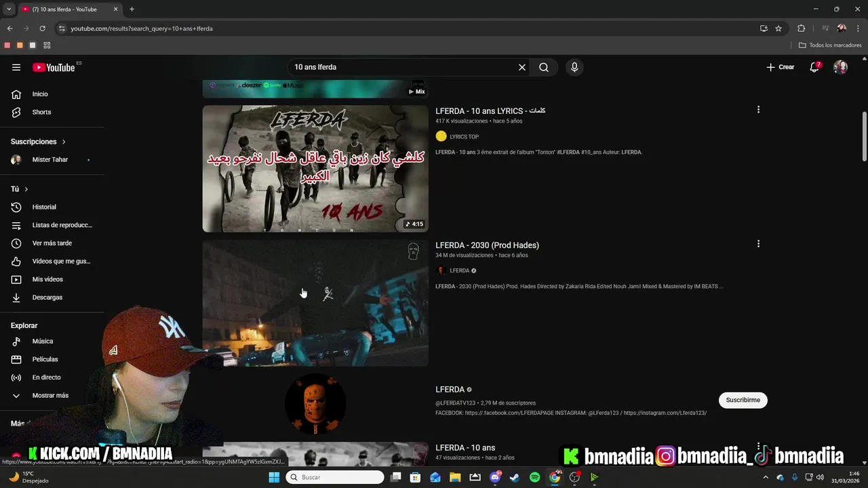The width and height of the screenshot is (868, 488).
Task: Open Windows Start menu
Action: click(x=274, y=477)
